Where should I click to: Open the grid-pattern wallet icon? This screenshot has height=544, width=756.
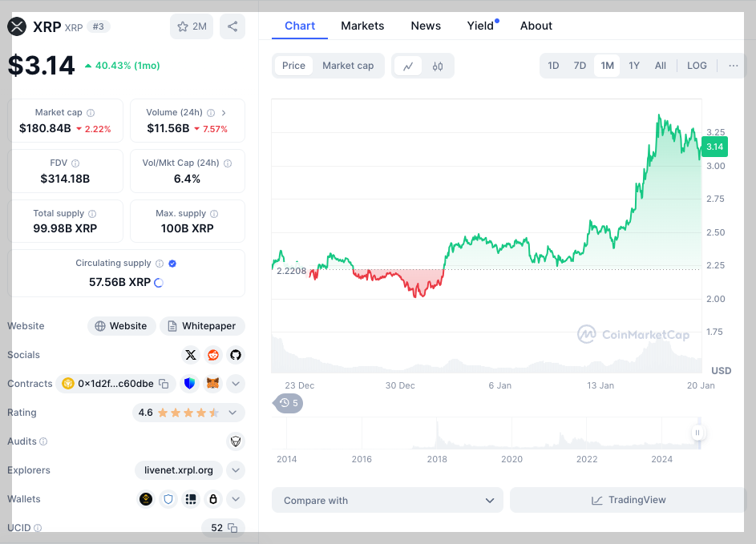(x=191, y=499)
